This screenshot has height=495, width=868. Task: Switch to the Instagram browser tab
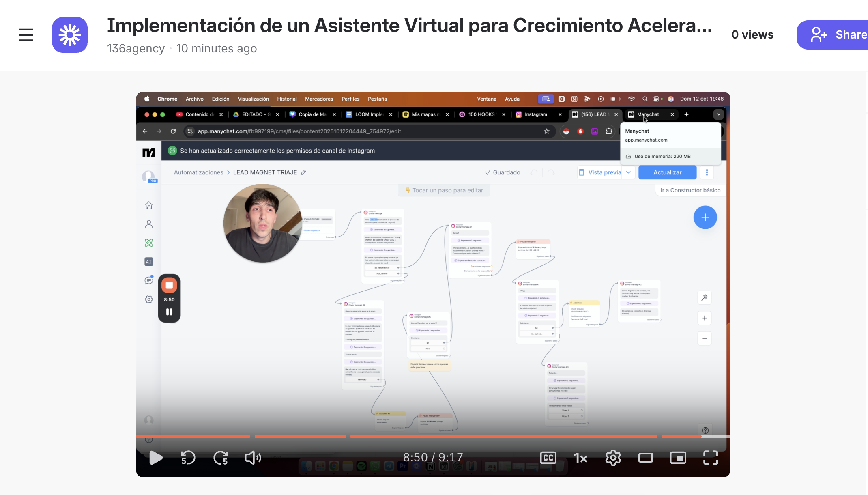tap(535, 114)
